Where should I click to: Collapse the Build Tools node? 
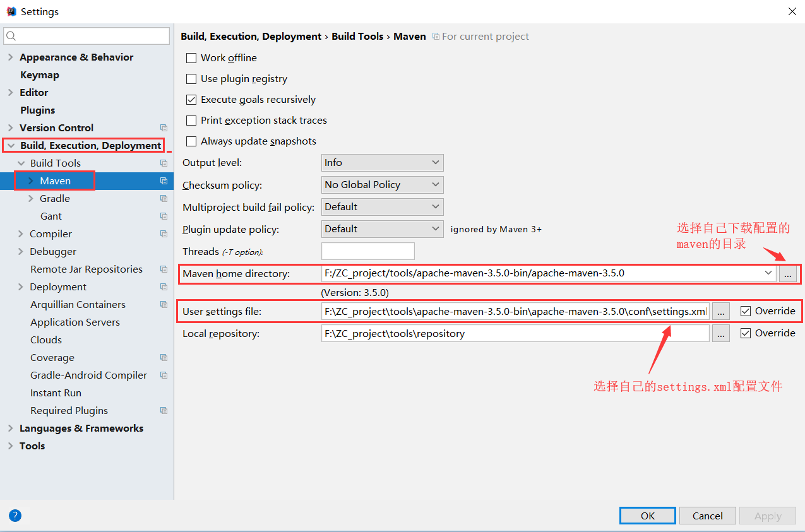click(21, 163)
